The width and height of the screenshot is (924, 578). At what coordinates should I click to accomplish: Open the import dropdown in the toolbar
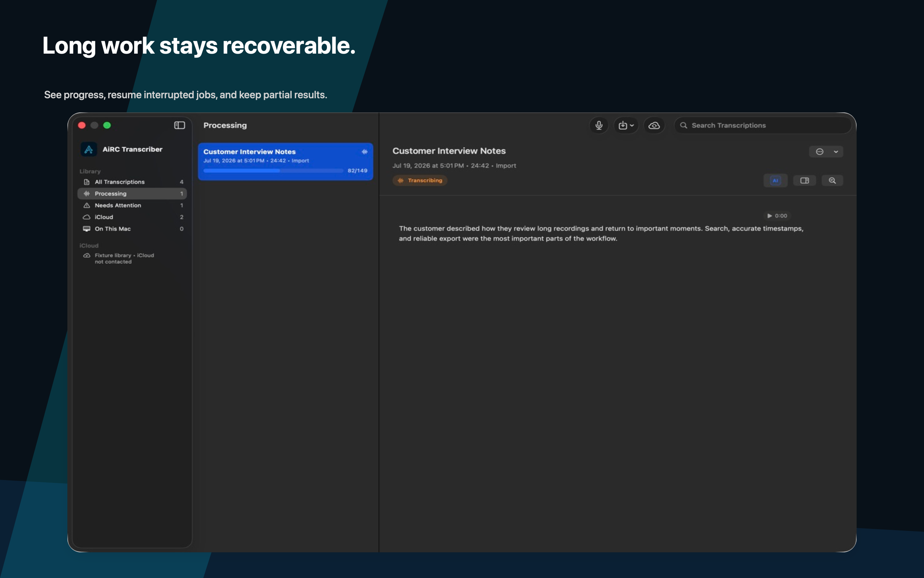coord(626,125)
